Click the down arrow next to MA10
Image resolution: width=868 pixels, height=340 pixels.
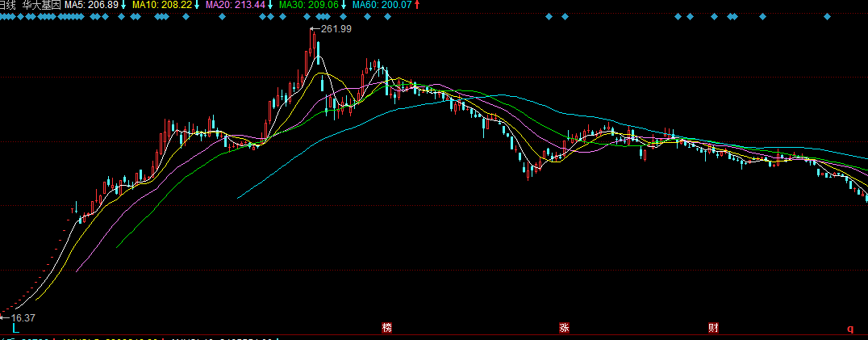point(196,5)
